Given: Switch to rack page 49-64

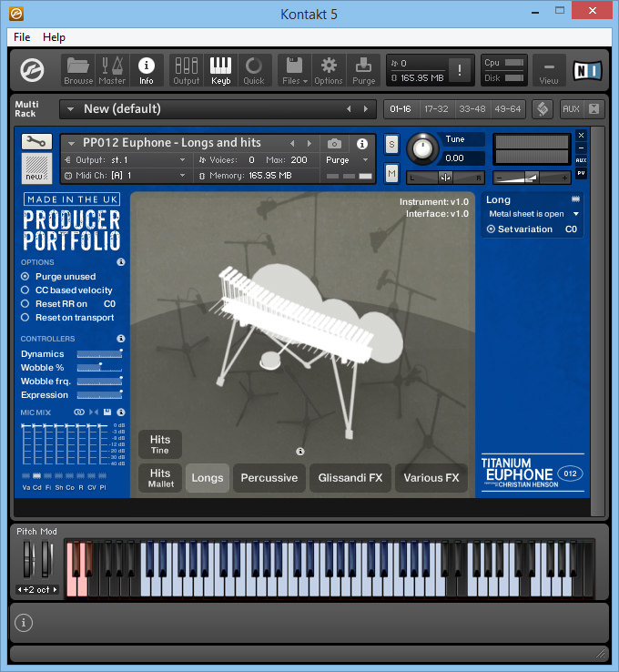Looking at the screenshot, I should (508, 109).
